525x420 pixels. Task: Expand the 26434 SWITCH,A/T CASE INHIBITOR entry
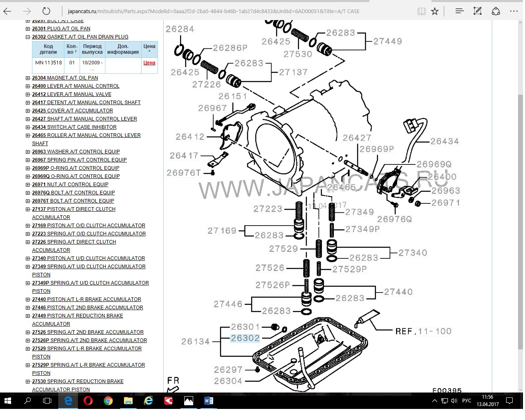click(28, 127)
